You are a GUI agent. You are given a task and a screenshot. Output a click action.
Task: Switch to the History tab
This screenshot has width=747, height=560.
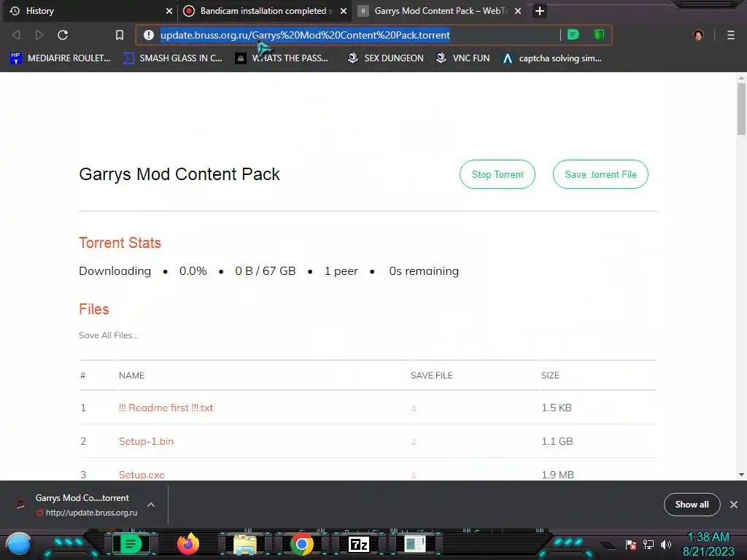pos(90,11)
